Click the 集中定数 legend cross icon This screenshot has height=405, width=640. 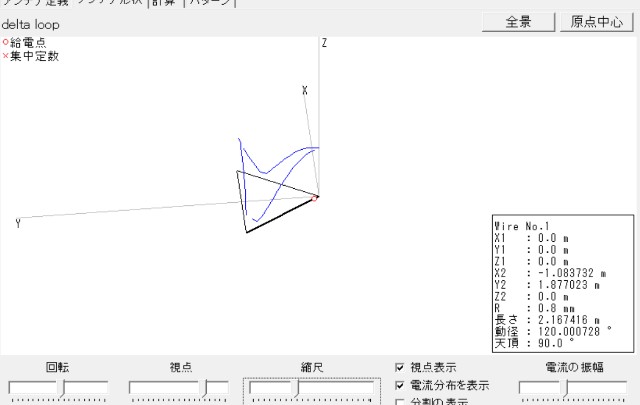coord(5,56)
